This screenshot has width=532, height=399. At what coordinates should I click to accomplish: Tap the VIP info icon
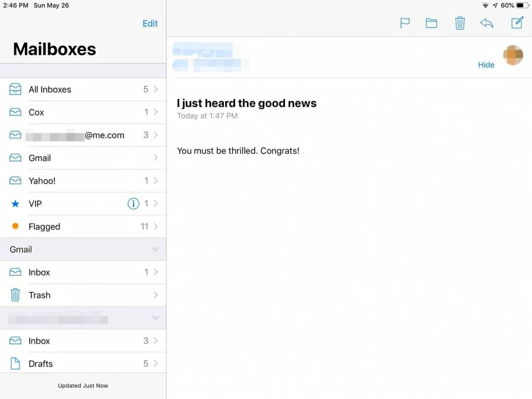coord(134,204)
